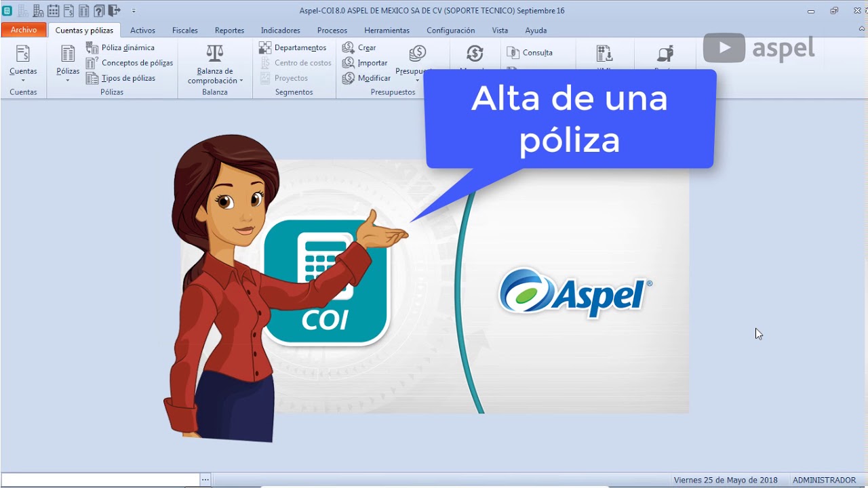The width and height of the screenshot is (868, 488).
Task: Click the ellipsis button beside status bar field
Action: [x=205, y=480]
